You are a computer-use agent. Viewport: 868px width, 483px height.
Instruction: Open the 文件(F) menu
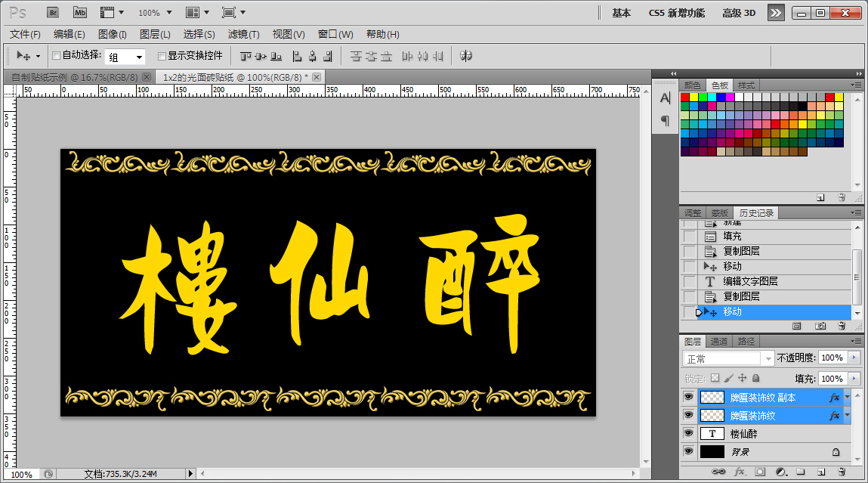pyautogui.click(x=25, y=34)
